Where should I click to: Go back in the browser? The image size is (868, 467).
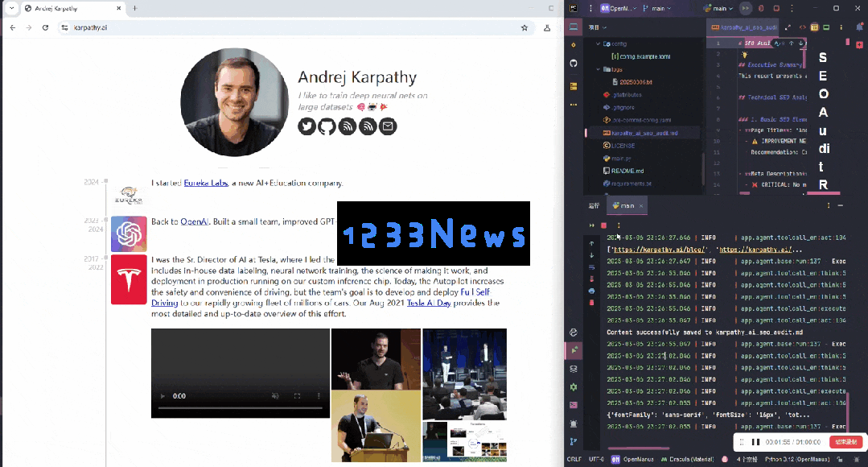(13, 27)
